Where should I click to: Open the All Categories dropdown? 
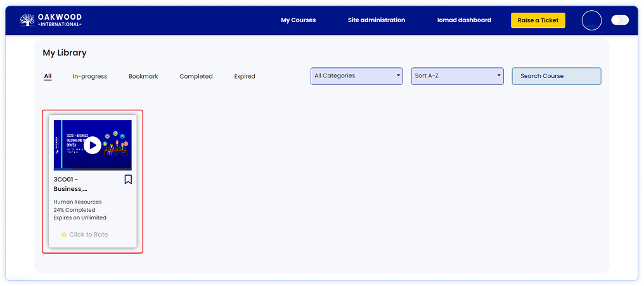coord(356,76)
